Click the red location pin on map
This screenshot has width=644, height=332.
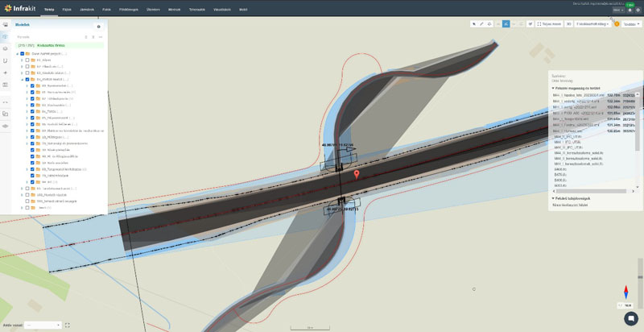pyautogui.click(x=357, y=174)
